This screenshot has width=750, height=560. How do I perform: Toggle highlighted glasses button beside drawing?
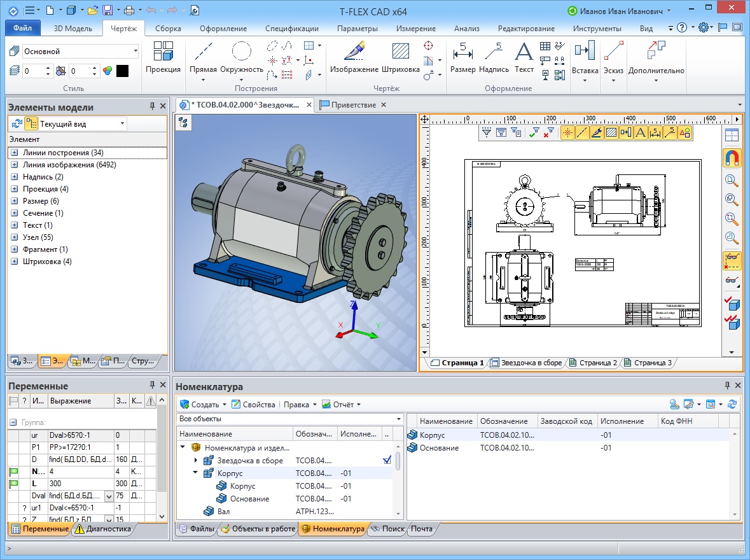(732, 261)
